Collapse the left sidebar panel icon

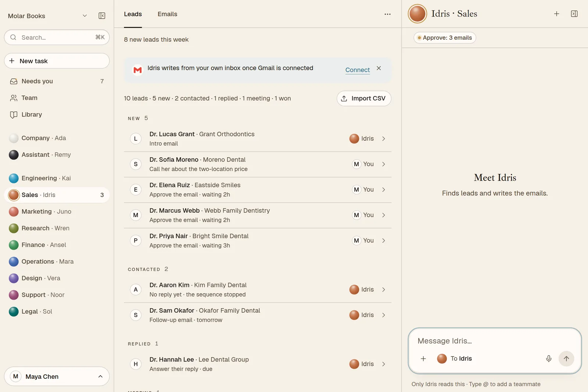(102, 16)
